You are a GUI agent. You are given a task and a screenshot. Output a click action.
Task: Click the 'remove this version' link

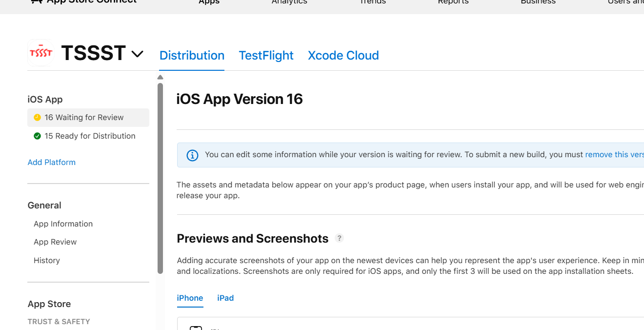click(614, 155)
